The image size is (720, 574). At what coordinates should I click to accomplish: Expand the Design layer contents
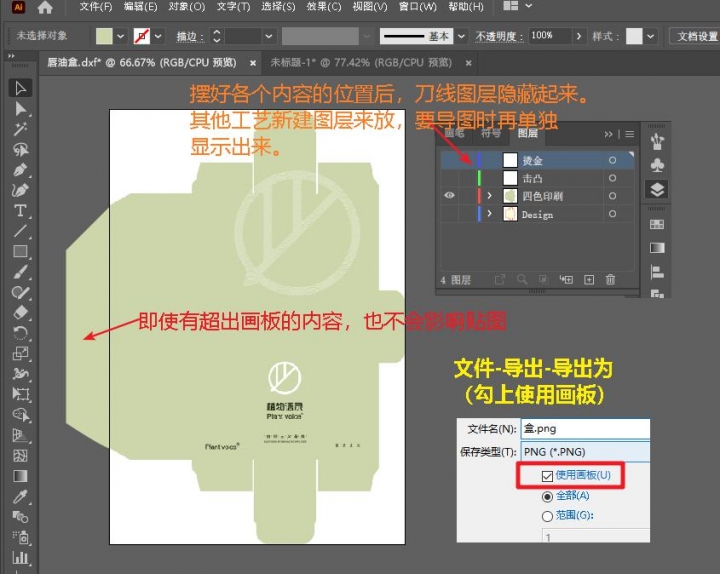490,214
